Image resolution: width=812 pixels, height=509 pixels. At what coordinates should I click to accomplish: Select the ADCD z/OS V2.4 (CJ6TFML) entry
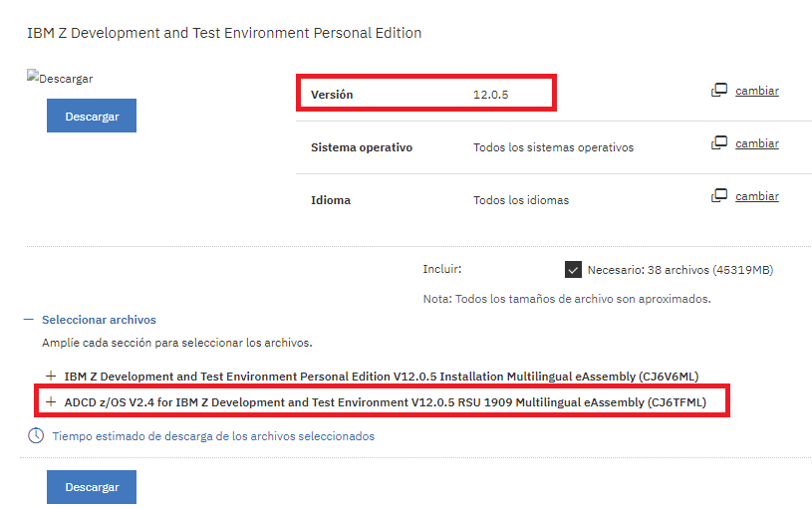pyautogui.click(x=384, y=402)
